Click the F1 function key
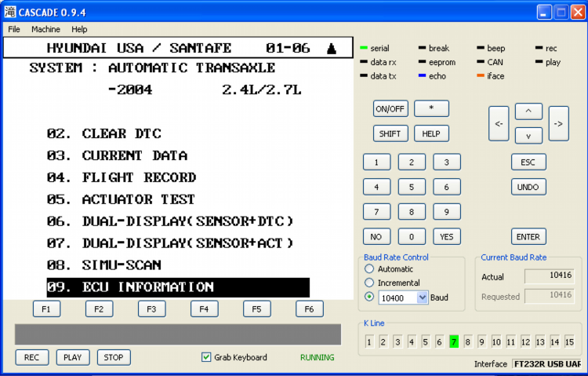 (x=46, y=309)
